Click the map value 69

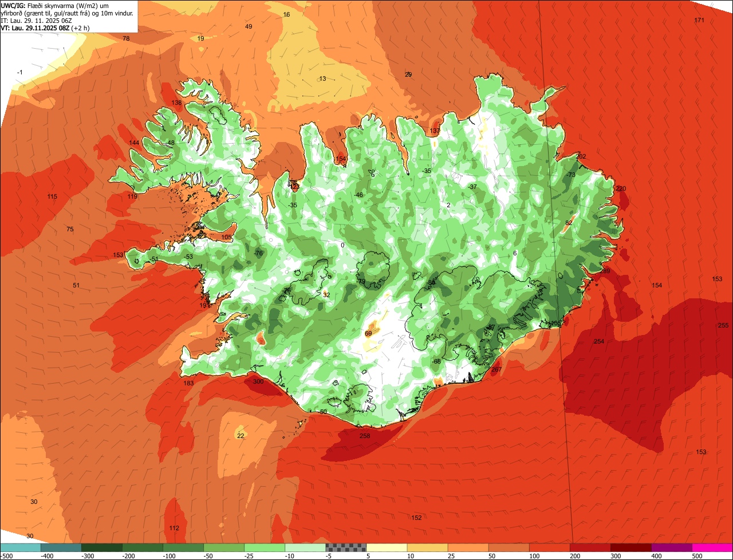coord(368,333)
